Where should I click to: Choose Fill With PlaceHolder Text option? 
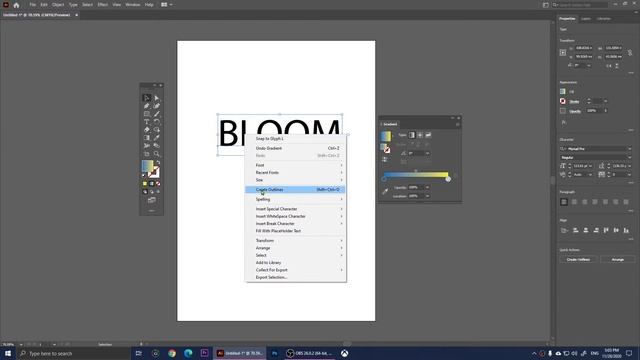296,231
